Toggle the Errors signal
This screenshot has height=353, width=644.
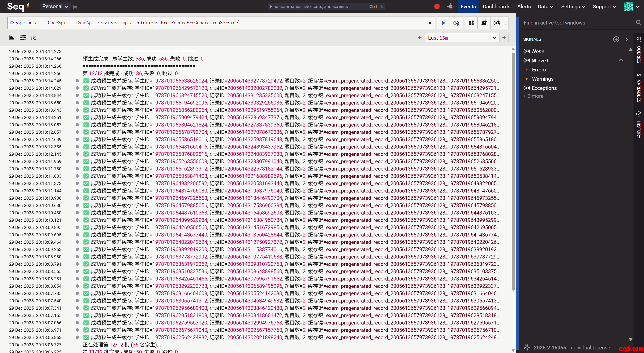pos(539,70)
